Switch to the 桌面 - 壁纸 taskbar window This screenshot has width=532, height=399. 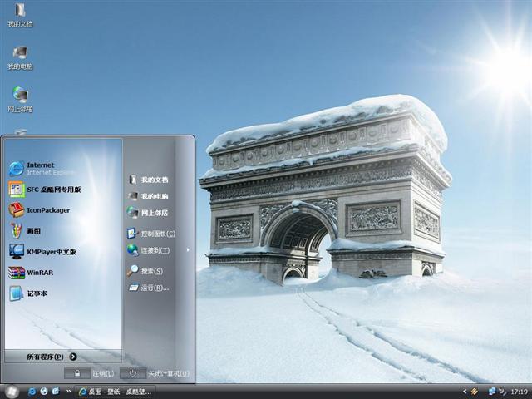point(116,392)
